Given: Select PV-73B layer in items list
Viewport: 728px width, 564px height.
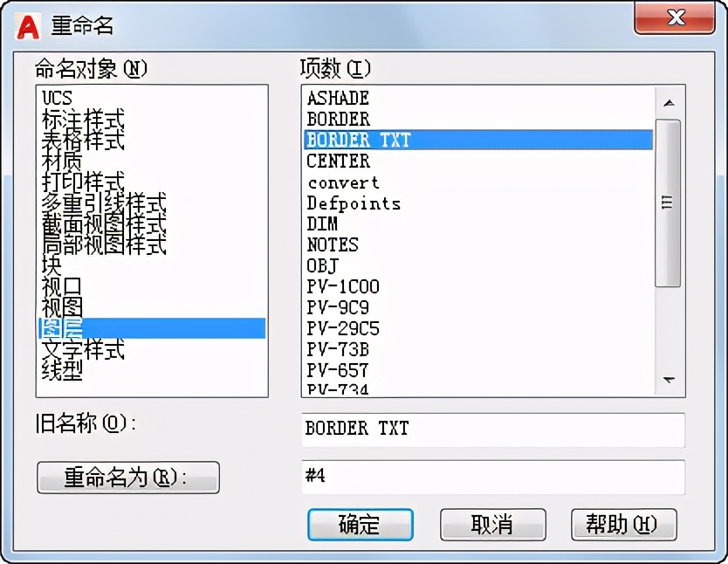Looking at the screenshot, I should point(478,349).
